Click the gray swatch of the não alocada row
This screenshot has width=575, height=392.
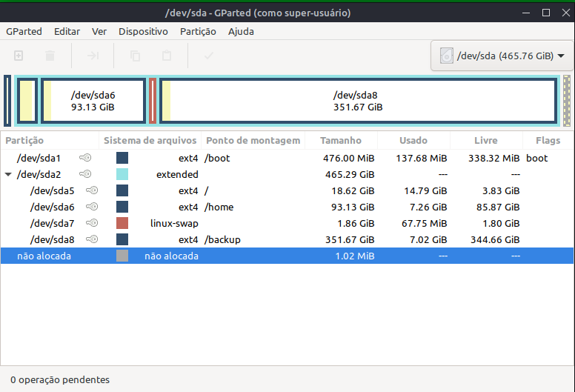click(x=122, y=256)
